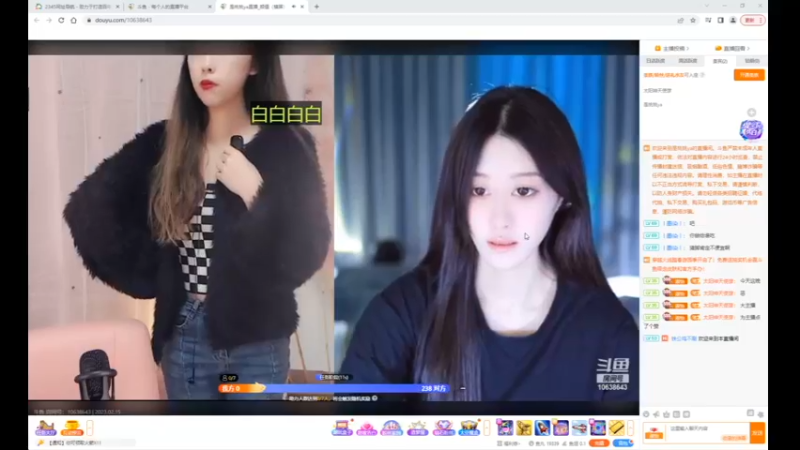Switch to second Douyu platform tab

(x=169, y=7)
